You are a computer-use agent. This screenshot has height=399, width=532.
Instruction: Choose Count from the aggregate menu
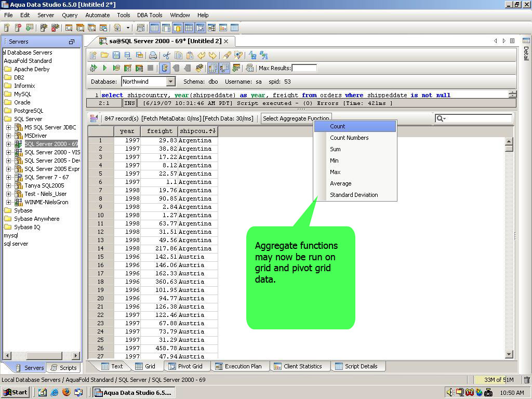point(355,126)
